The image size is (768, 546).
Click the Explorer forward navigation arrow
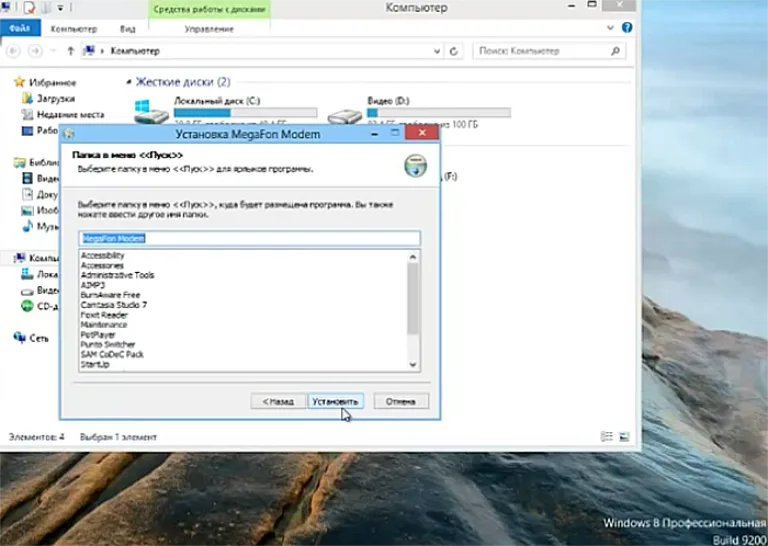click(35, 51)
